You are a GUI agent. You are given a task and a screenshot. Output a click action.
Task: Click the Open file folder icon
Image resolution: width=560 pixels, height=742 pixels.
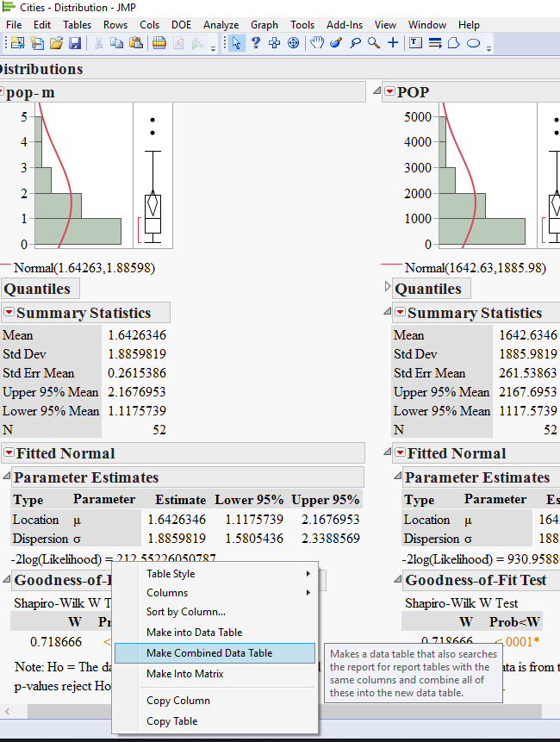[56, 43]
